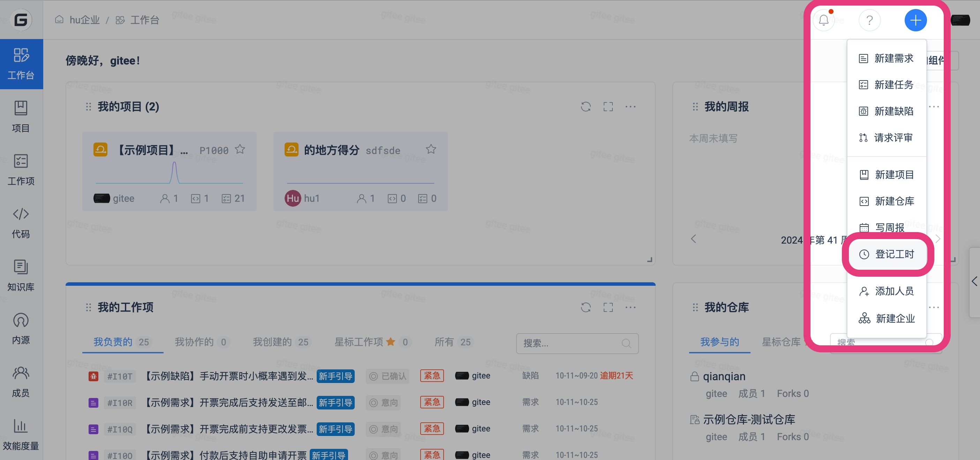Open work item #I10Q 开票完成前支持更改发票
980x460 pixels.
(x=229, y=429)
